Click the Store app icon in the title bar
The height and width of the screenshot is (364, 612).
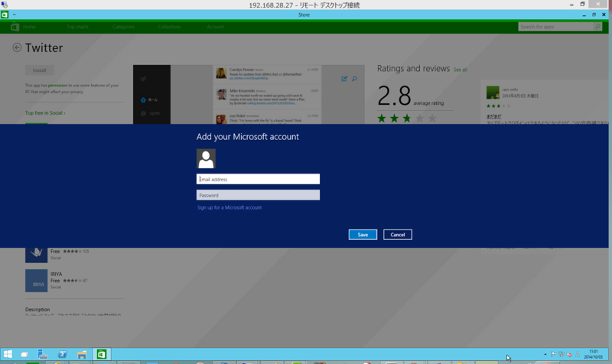[5, 15]
